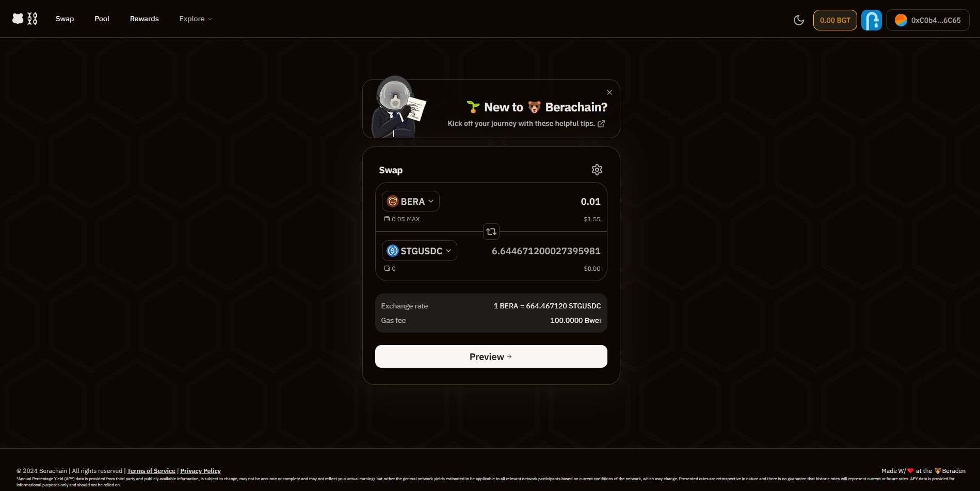
Task: Open helpful tips external link icon
Action: coord(601,124)
